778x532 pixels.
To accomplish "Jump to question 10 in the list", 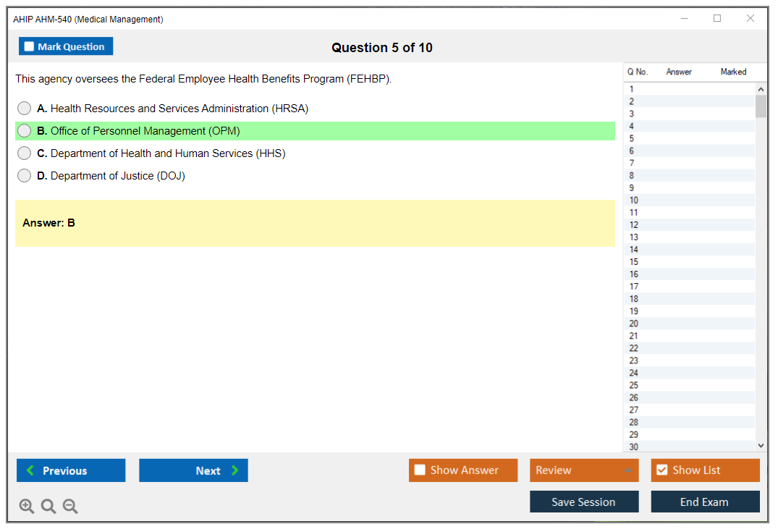I will [x=634, y=200].
